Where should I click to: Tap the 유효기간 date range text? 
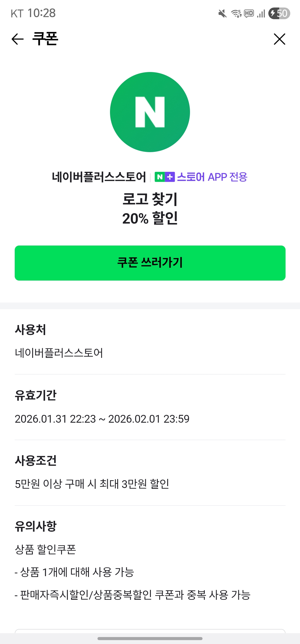tap(102, 419)
